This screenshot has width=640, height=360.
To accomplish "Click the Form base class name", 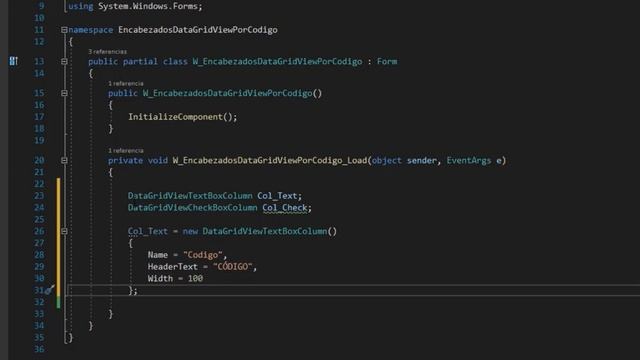I will (387, 62).
